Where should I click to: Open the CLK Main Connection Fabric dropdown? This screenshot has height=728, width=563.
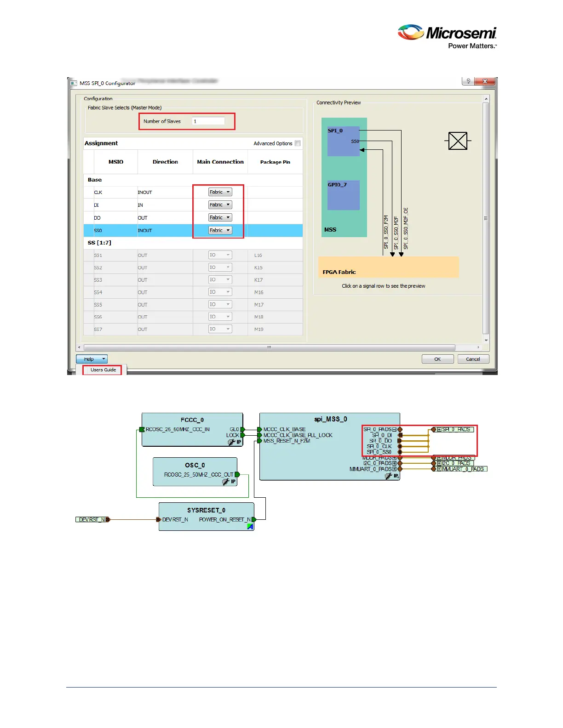point(220,192)
